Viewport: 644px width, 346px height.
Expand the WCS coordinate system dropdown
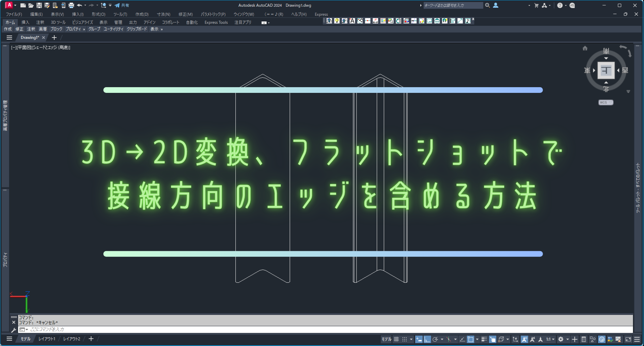point(606,103)
